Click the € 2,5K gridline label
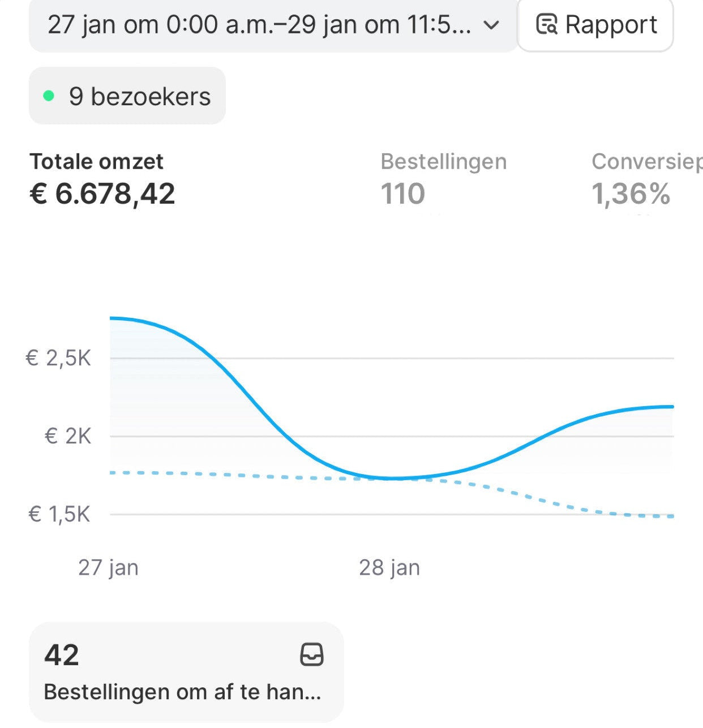This screenshot has width=703, height=728. coord(58,358)
